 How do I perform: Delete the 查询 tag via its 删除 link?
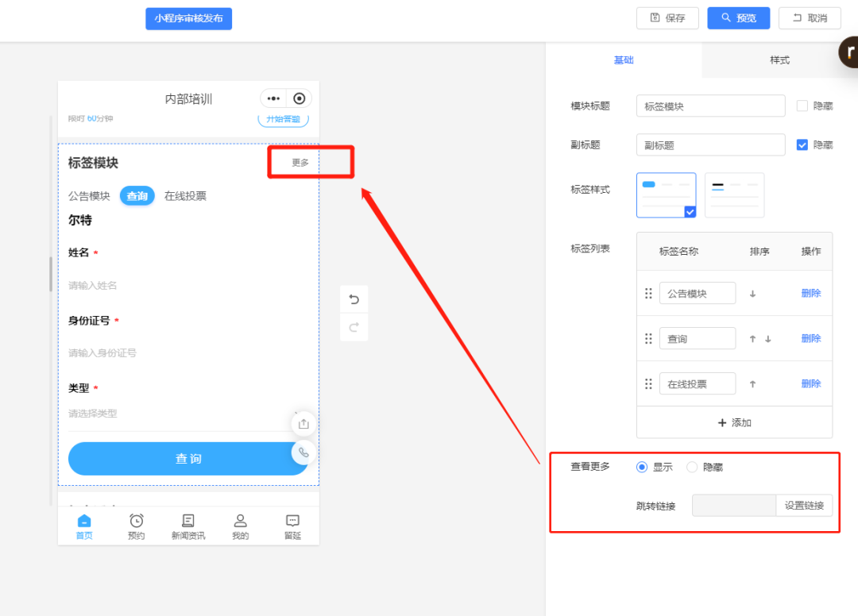810,338
